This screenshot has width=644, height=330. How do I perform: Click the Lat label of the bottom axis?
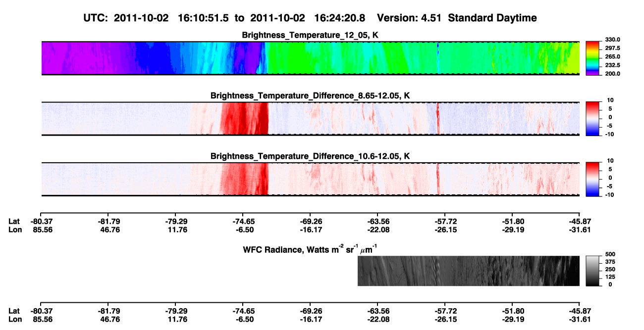[x=14, y=311]
